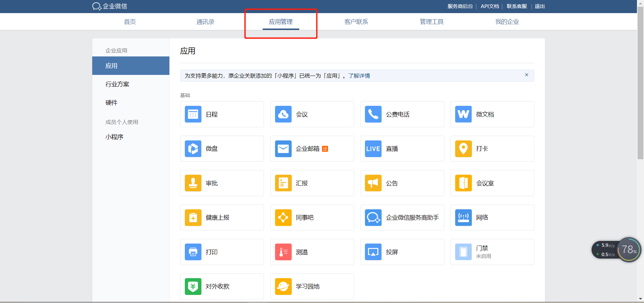This screenshot has height=303, width=644.
Task: Click the 健康上报 card label
Action: (218, 218)
